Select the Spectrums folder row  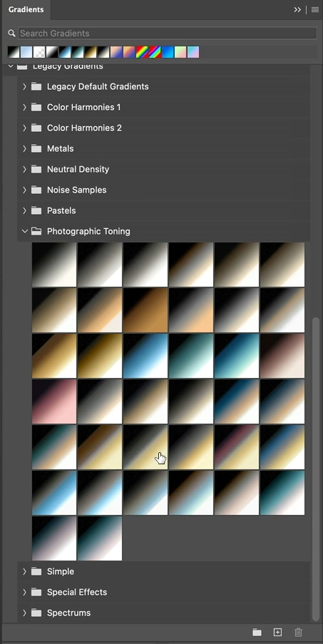[163, 613]
